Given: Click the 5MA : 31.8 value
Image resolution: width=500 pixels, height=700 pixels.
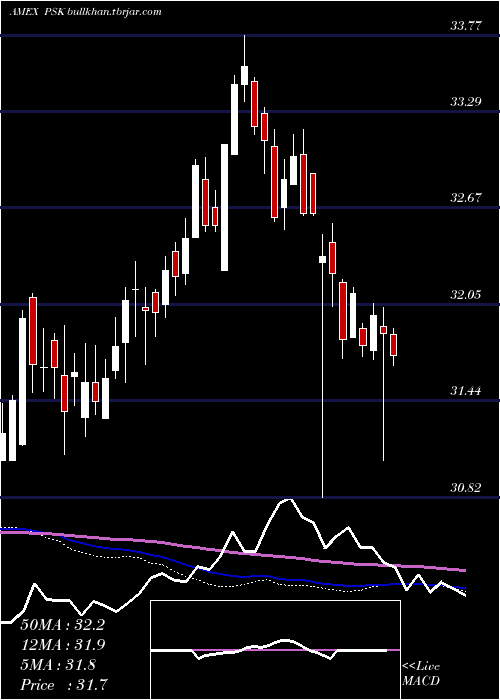Looking at the screenshot, I should coord(58,665).
